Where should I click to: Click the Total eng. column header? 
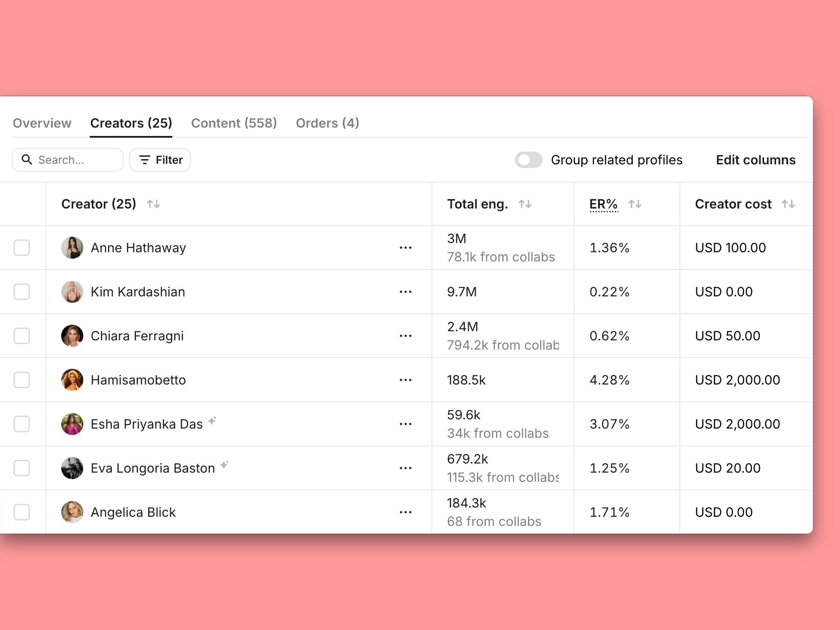[477, 204]
